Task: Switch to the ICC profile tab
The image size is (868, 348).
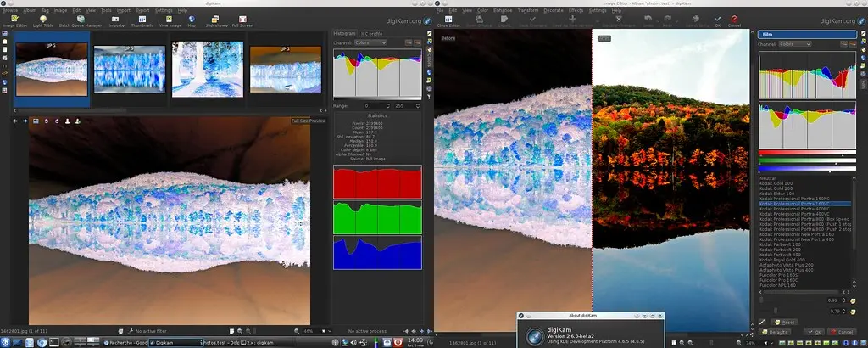Action: [x=371, y=33]
